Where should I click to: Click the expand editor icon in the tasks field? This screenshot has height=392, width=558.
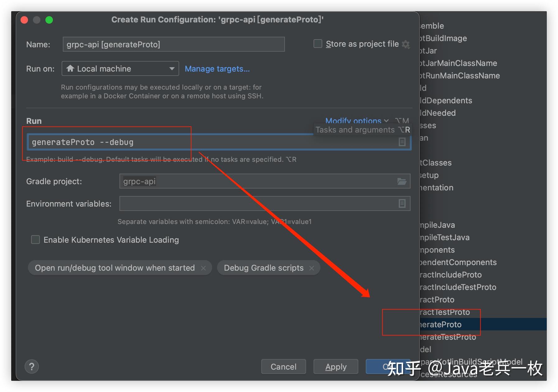[x=402, y=142]
